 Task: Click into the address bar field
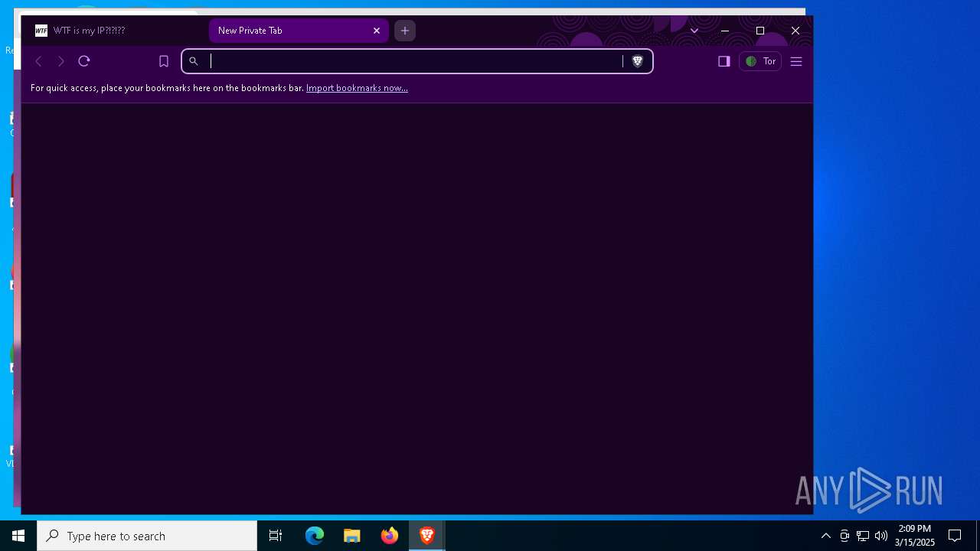pyautogui.click(x=416, y=61)
